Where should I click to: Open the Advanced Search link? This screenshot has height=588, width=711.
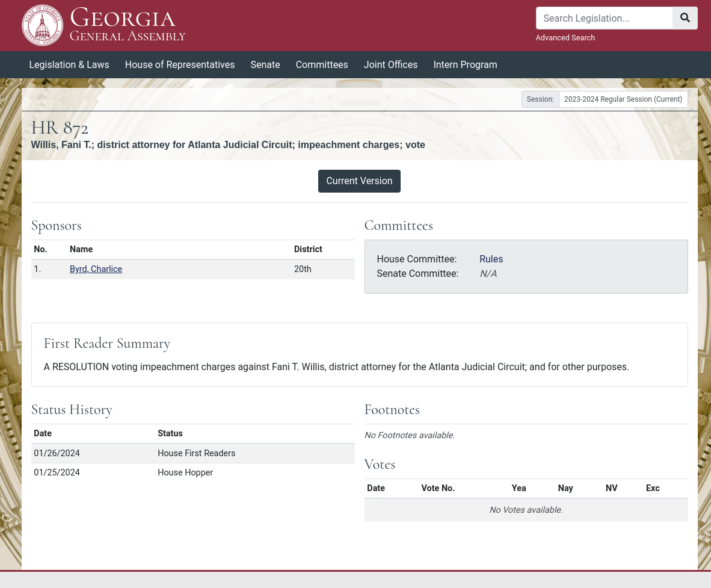pos(565,38)
